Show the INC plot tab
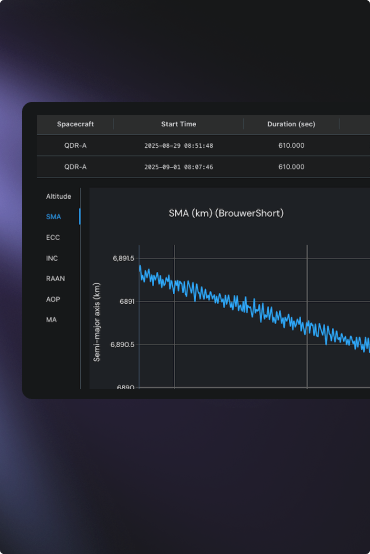 [x=52, y=258]
